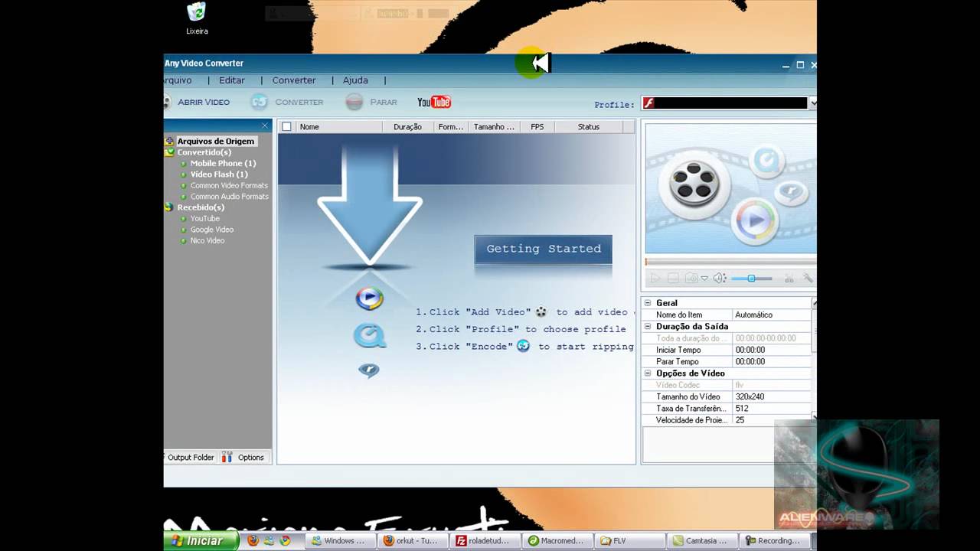Click the preview seek bar
Image resolution: width=980 pixels, height=551 pixels.
click(730, 262)
